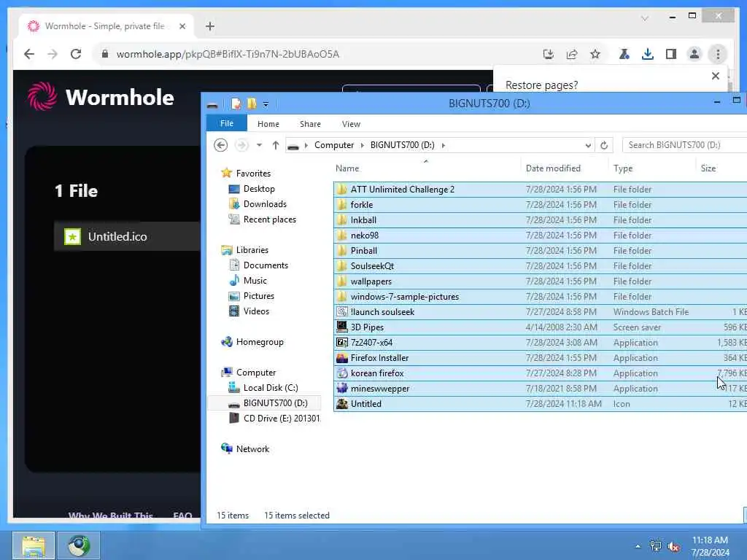Open Share ribbon tab in Explorer
747x560 pixels.
click(x=310, y=124)
